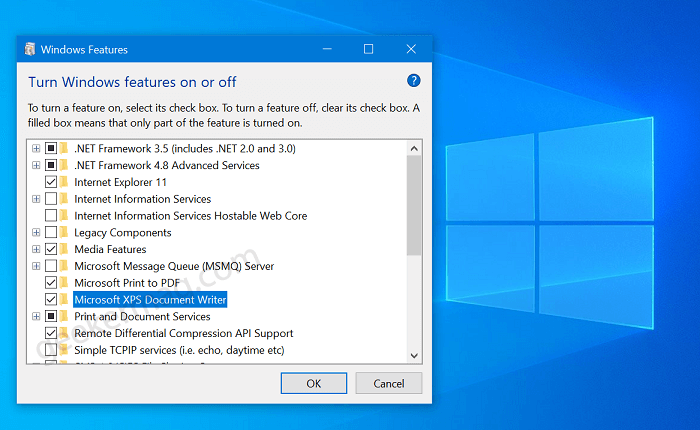This screenshot has width=700, height=430.
Task: Select 'Remote Differential Compression API Support' label
Action: 183,333
